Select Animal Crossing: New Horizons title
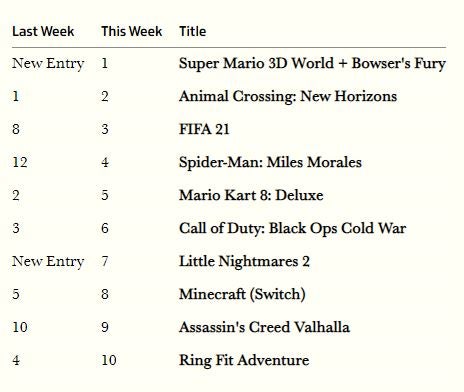 pos(288,96)
